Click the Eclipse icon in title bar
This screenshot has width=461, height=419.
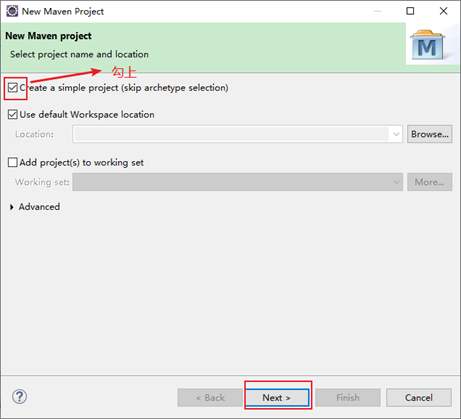(12, 11)
